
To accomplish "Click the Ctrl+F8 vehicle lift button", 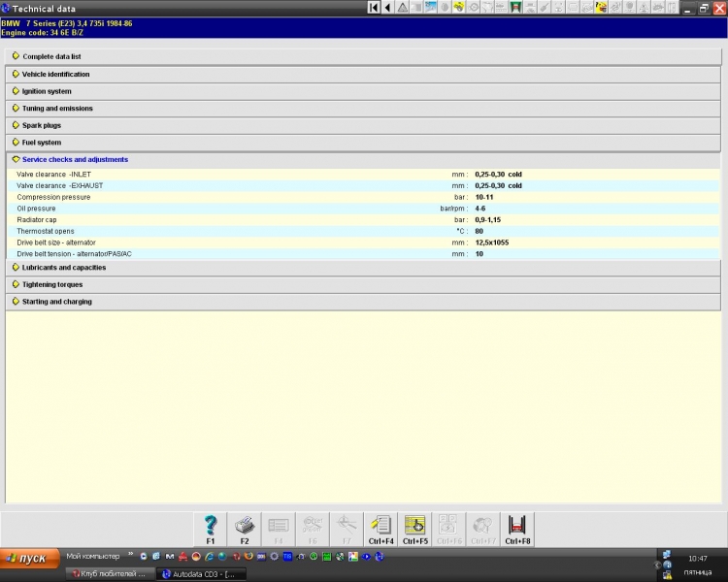I will click(x=517, y=530).
